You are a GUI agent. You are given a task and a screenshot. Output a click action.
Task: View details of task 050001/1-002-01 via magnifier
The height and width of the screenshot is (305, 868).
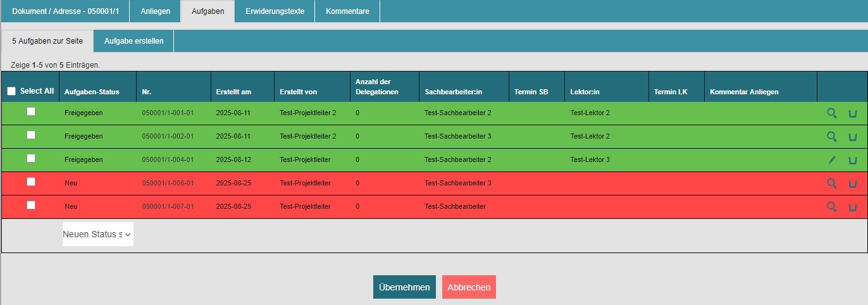tap(831, 137)
